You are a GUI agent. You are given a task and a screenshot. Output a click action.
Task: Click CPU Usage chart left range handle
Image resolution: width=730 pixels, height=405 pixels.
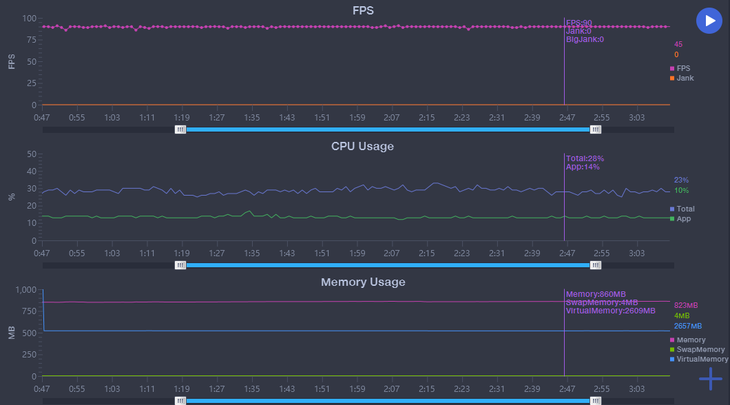181,265
